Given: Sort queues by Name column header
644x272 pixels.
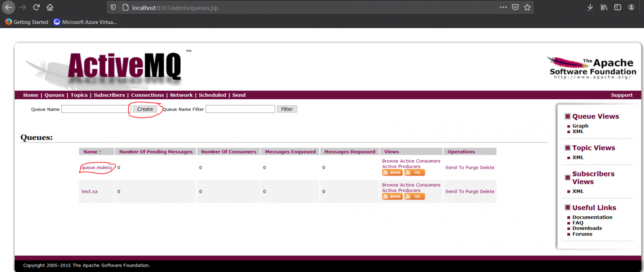Looking at the screenshot, I should pyautogui.click(x=92, y=152).
